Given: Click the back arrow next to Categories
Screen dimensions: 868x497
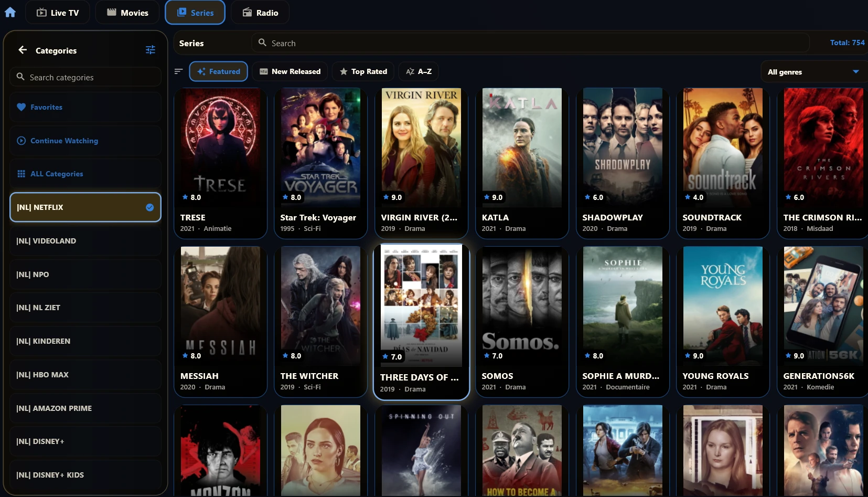Looking at the screenshot, I should pyautogui.click(x=23, y=50).
